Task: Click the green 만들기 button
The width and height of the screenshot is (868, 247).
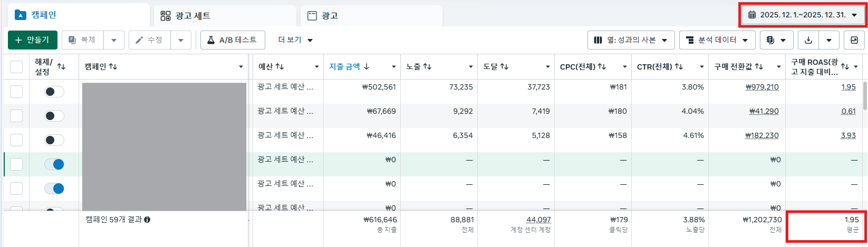Action: coord(33,40)
